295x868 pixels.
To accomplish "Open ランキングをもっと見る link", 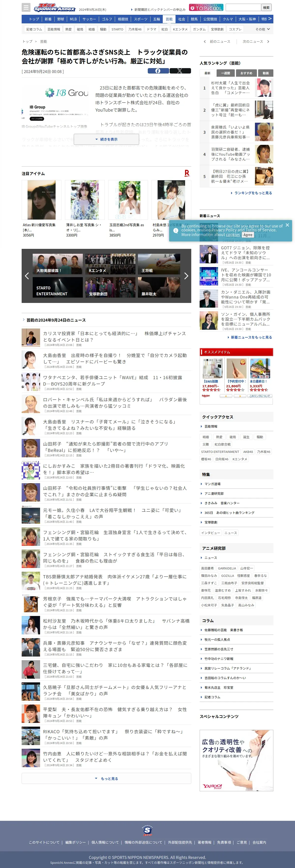I will pos(251,193).
